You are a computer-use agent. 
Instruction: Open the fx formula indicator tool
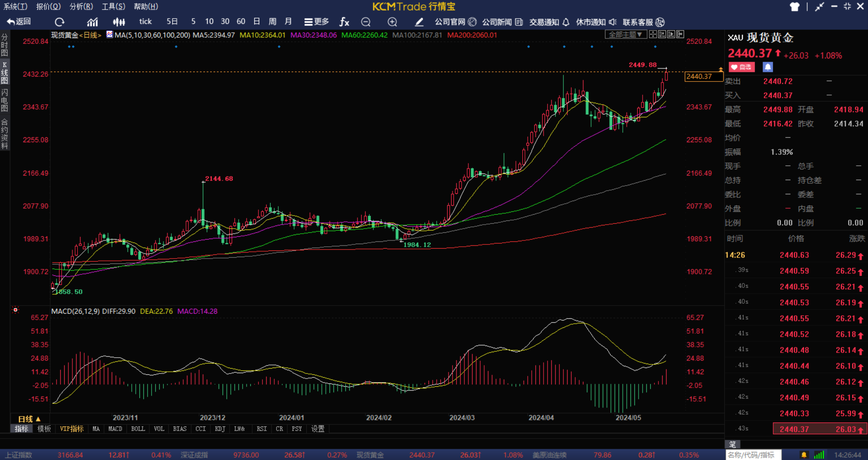344,22
